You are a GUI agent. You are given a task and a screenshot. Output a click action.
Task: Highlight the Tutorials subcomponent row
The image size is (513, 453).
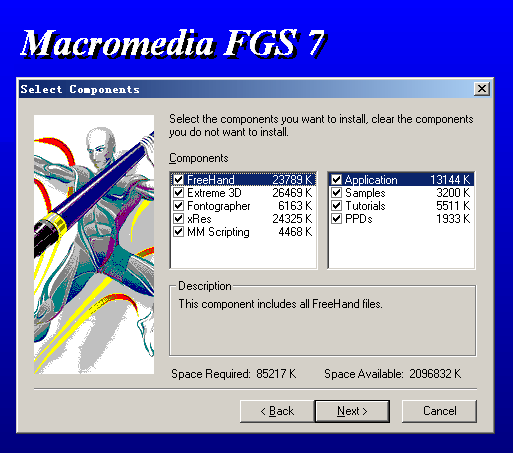point(401,206)
